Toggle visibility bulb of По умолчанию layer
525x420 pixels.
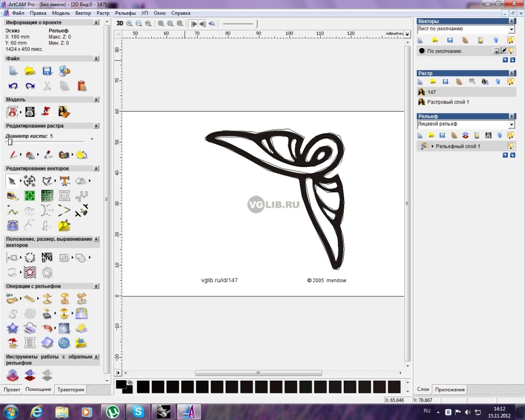point(511,51)
